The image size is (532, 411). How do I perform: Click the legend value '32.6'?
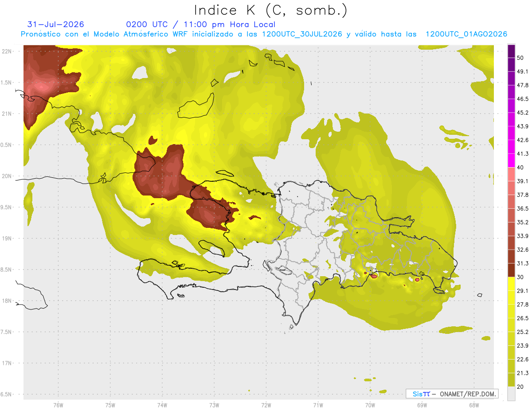(x=523, y=250)
